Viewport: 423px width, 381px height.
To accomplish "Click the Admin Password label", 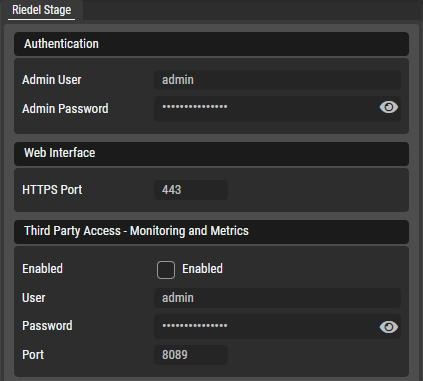I will 65,109.
